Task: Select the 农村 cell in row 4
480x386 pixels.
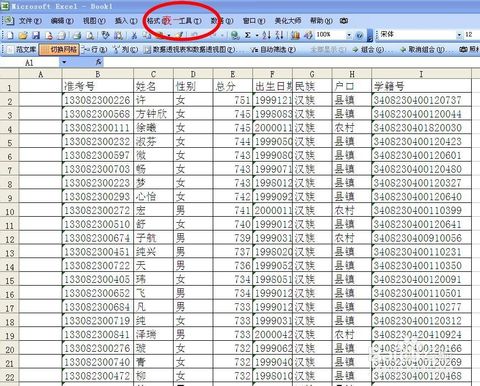Action: [352, 128]
